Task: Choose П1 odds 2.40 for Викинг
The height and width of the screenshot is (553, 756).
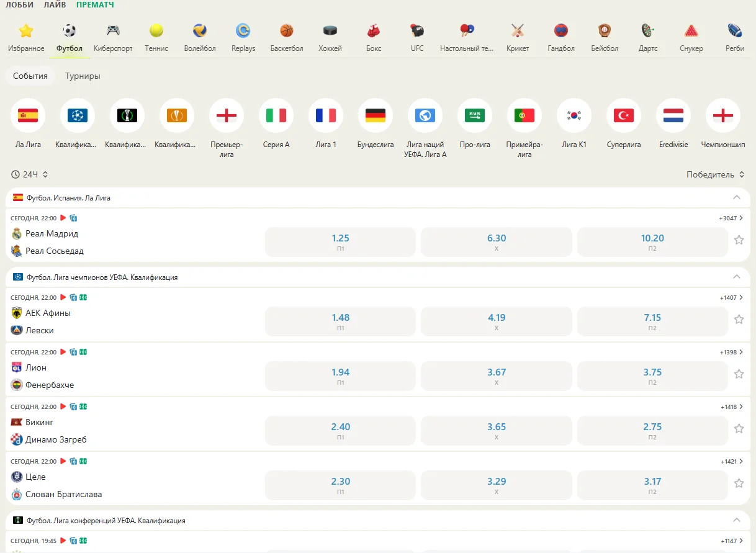Action: point(340,431)
